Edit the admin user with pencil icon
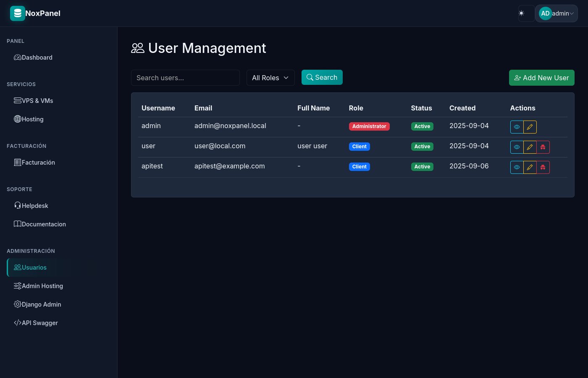Screen dimensions: 588x378 pyautogui.click(x=530, y=127)
